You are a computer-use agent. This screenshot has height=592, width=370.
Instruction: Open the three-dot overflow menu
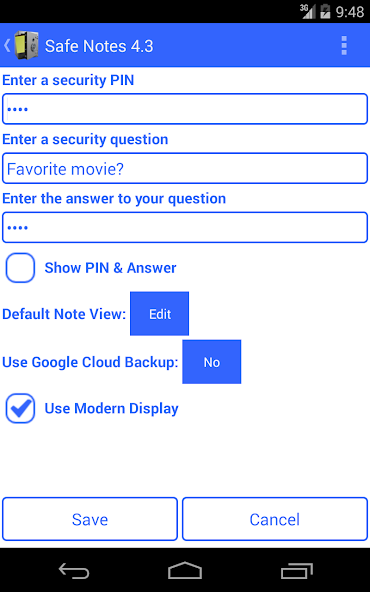pos(344,46)
